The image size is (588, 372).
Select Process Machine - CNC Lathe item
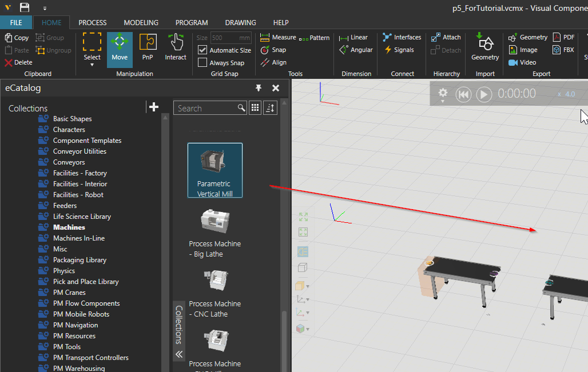point(215,294)
